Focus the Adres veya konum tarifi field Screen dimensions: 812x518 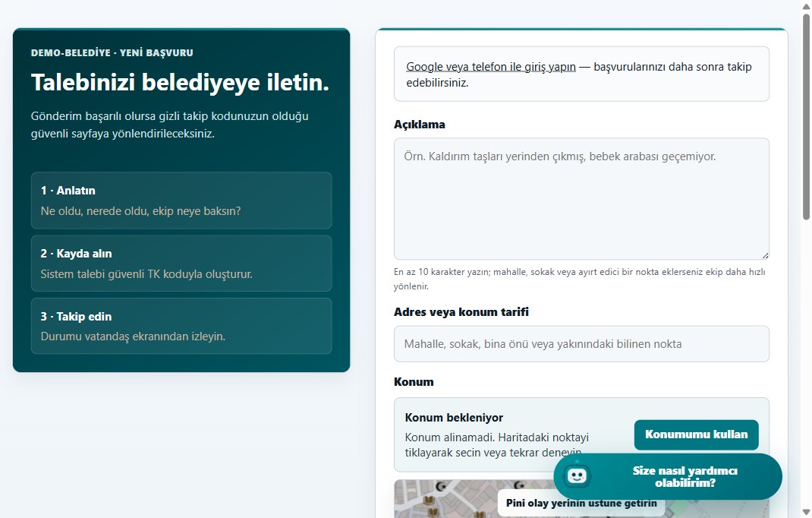pos(581,344)
